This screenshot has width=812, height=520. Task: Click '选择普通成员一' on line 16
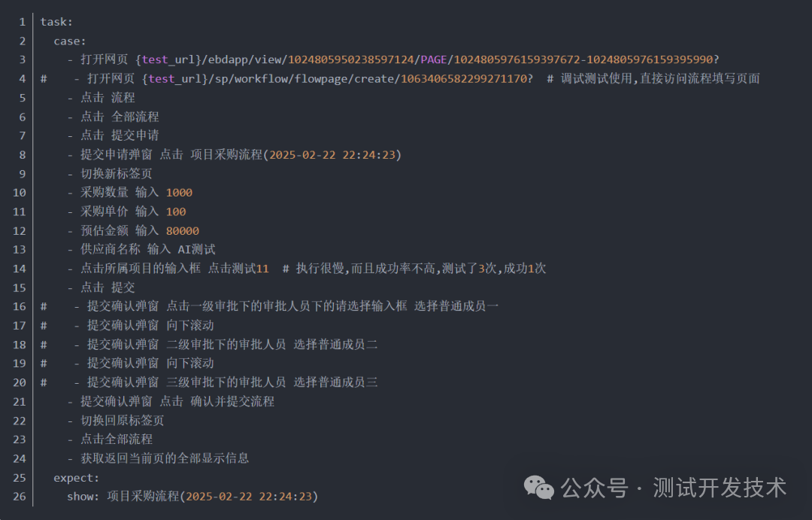pyautogui.click(x=456, y=306)
